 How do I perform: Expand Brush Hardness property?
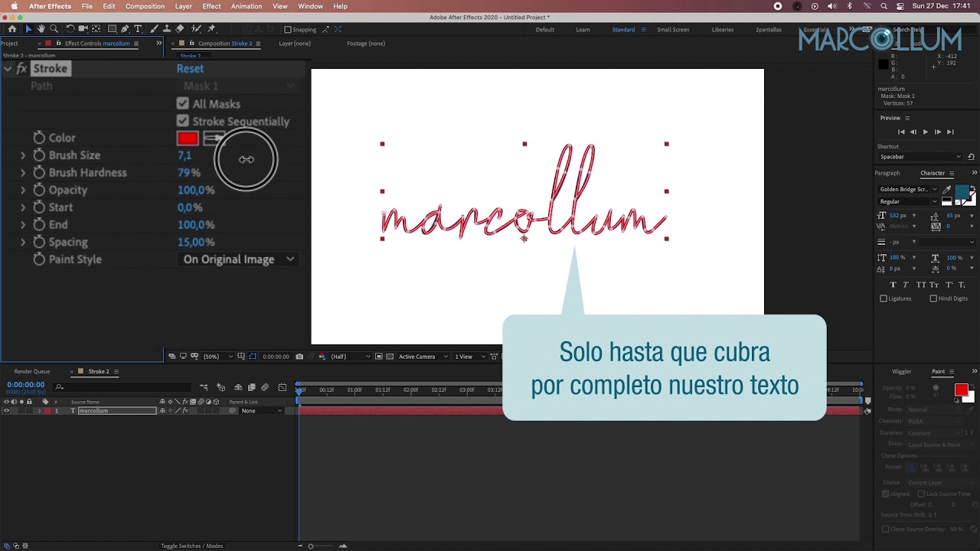[x=23, y=173]
